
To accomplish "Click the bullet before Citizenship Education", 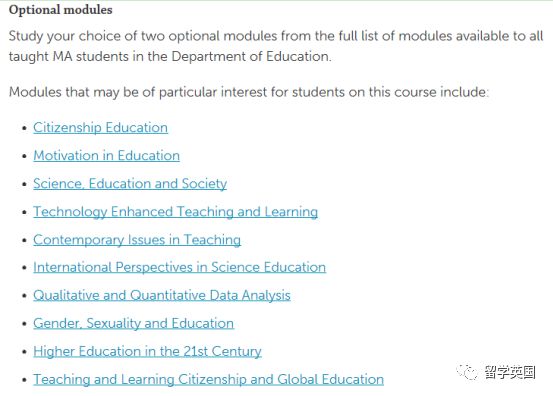I will coord(24,128).
